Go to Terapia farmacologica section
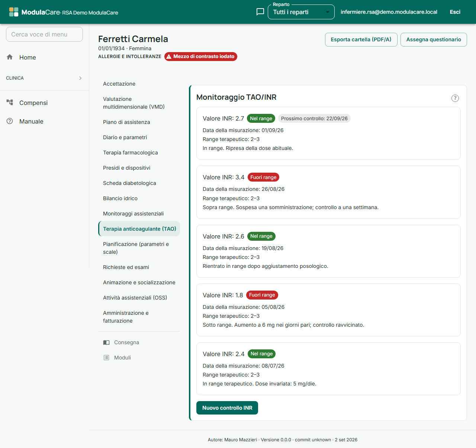The image size is (476, 448). 131,153
